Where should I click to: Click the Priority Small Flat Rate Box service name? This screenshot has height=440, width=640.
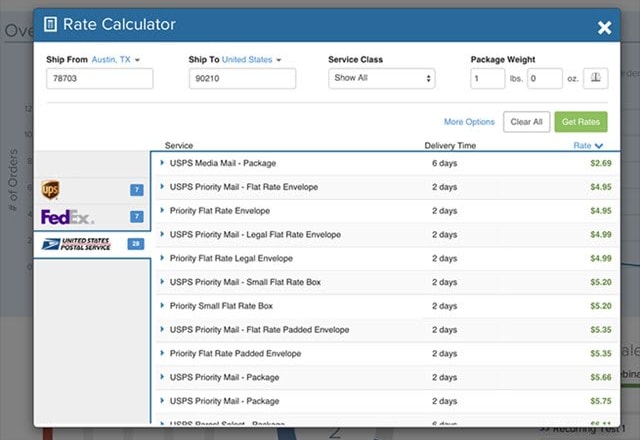(x=221, y=306)
